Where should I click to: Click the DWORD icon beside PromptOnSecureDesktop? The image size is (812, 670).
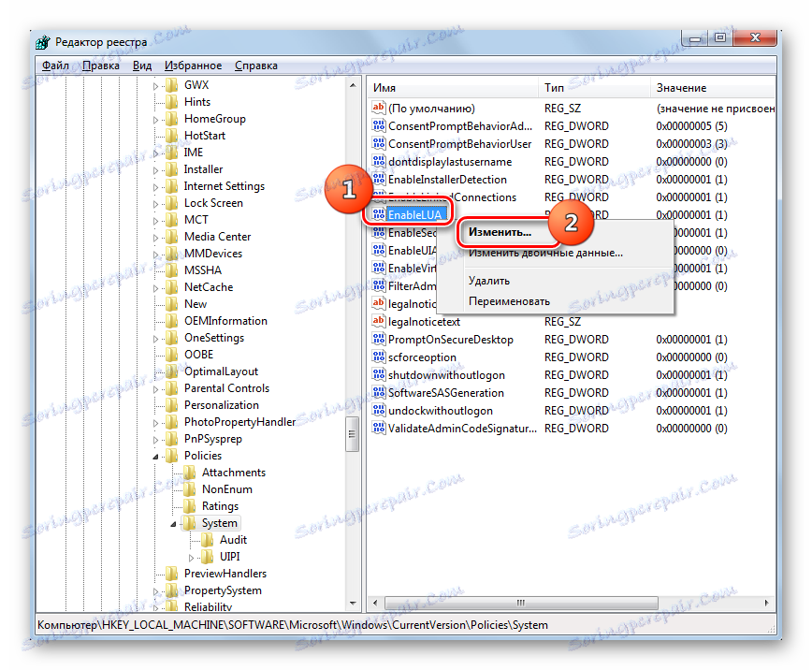(379, 340)
